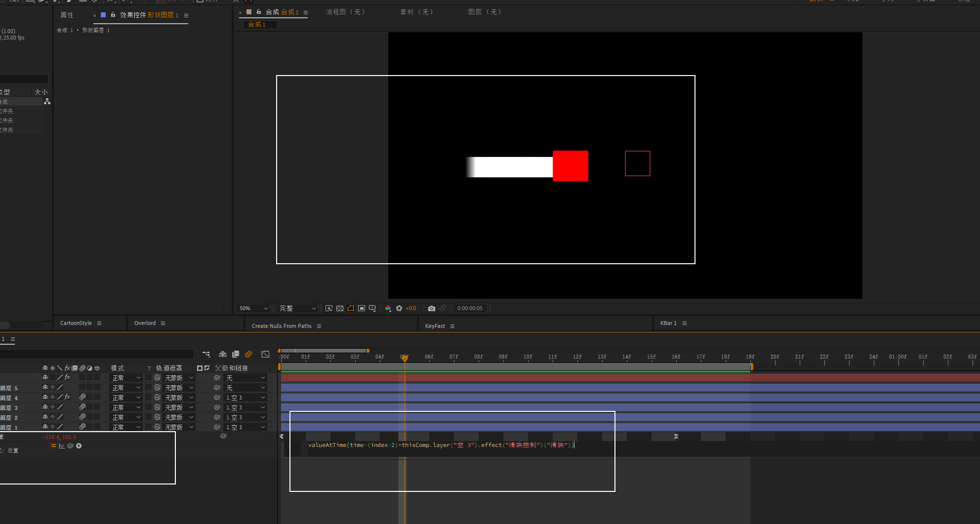
Task: Open the CartoonStyle panel menu icon
Action: (x=99, y=323)
